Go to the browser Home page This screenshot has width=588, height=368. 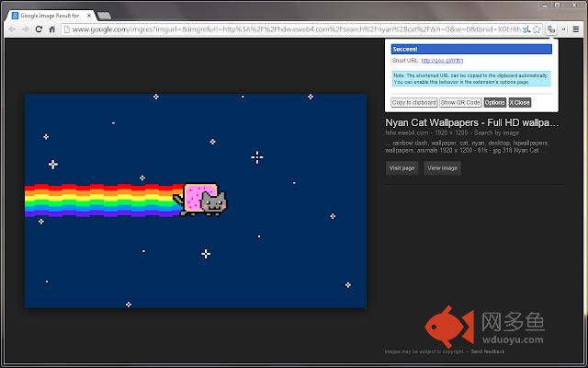tap(52, 29)
